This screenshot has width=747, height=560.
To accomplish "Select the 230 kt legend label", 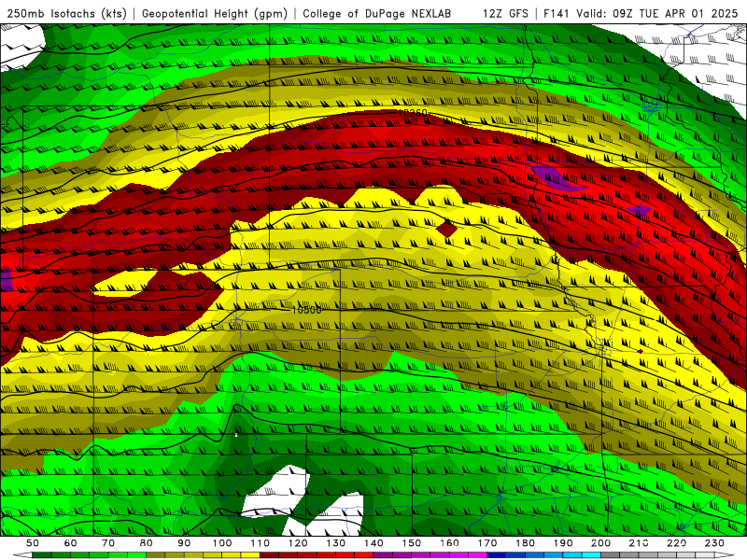I will click(x=714, y=543).
